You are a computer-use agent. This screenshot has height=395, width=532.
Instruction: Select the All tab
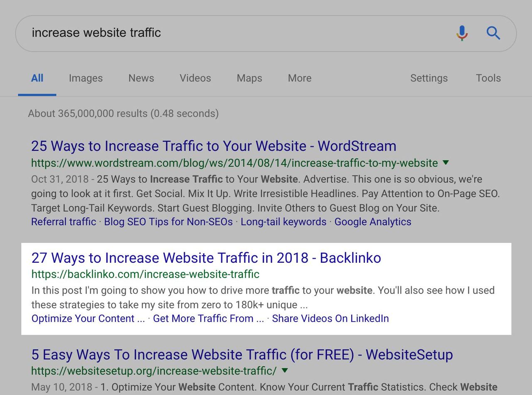(37, 78)
